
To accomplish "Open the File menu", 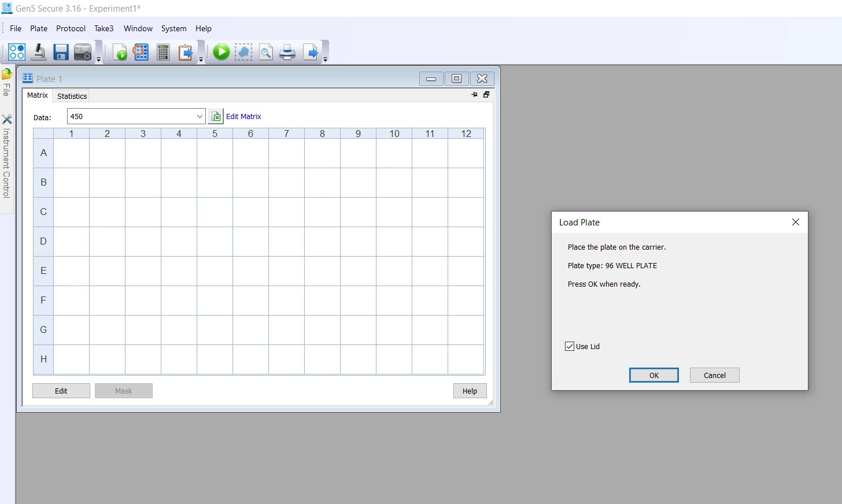I will tap(16, 28).
